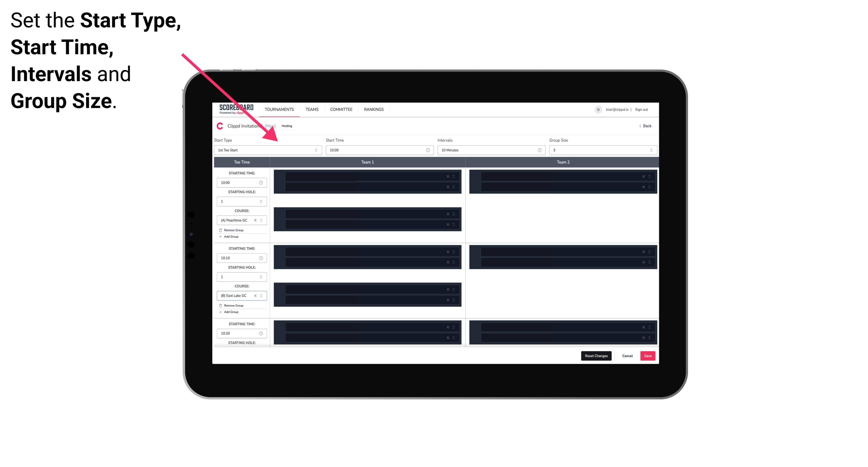This screenshot has height=467, width=868.
Task: Click the Starting Hole stepper control
Action: [261, 201]
